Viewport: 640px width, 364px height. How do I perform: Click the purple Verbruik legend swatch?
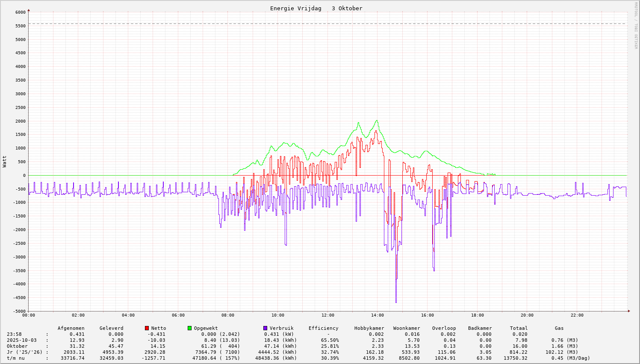pos(265,328)
